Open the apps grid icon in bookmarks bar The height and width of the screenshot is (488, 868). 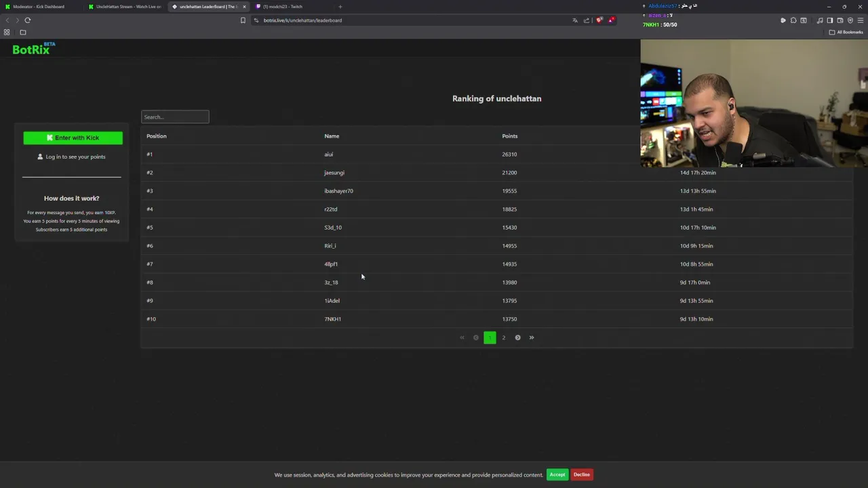tap(7, 33)
